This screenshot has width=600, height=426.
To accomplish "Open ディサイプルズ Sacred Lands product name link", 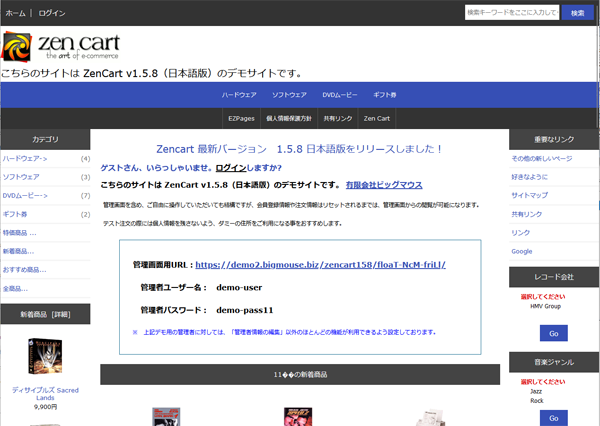I will point(45,394).
